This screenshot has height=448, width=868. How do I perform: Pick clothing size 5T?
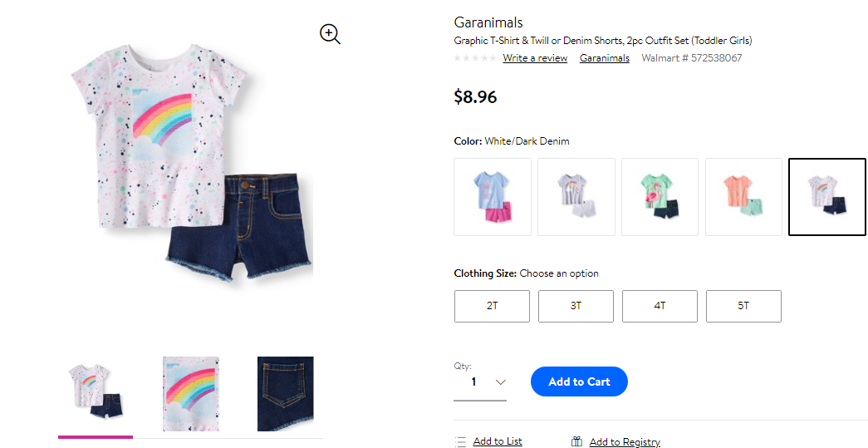pyautogui.click(x=743, y=306)
